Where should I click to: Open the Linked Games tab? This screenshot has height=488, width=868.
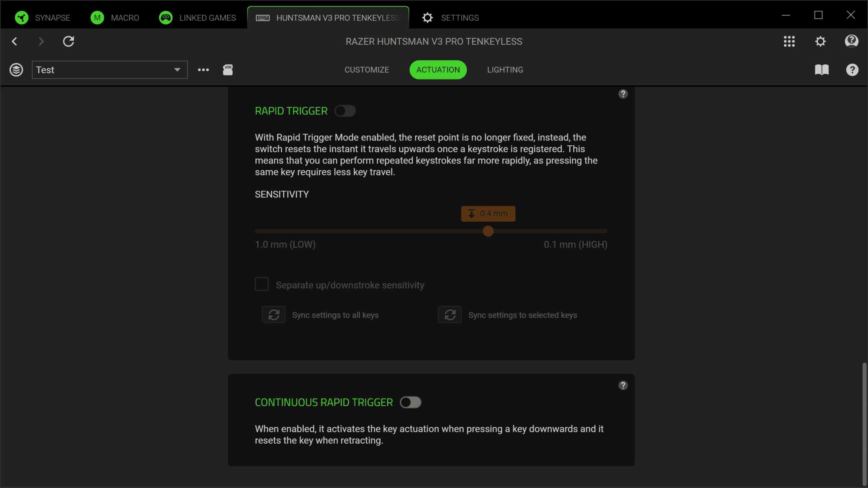197,18
